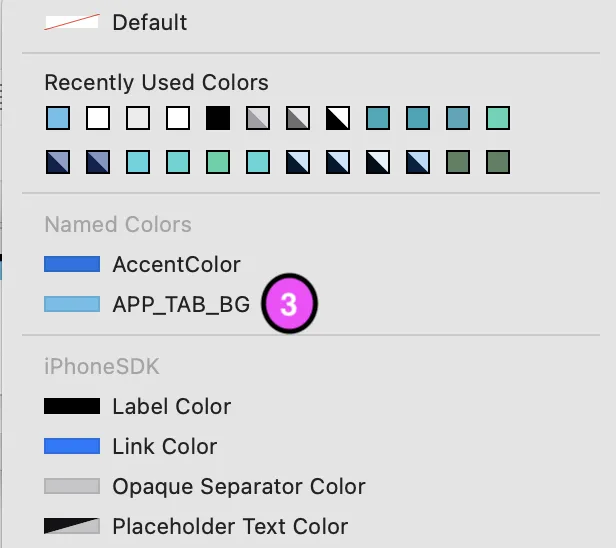Click the AccentColor blue color chip

tap(72, 265)
